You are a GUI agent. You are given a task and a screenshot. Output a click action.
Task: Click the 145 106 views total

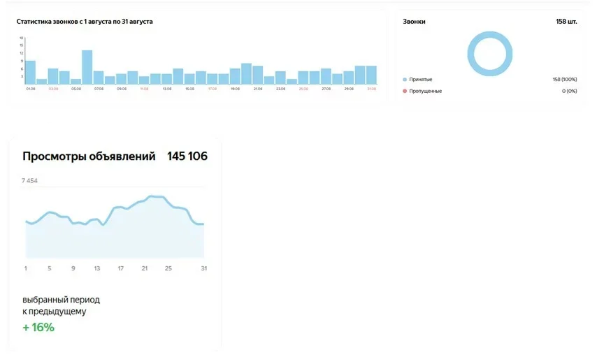187,156
